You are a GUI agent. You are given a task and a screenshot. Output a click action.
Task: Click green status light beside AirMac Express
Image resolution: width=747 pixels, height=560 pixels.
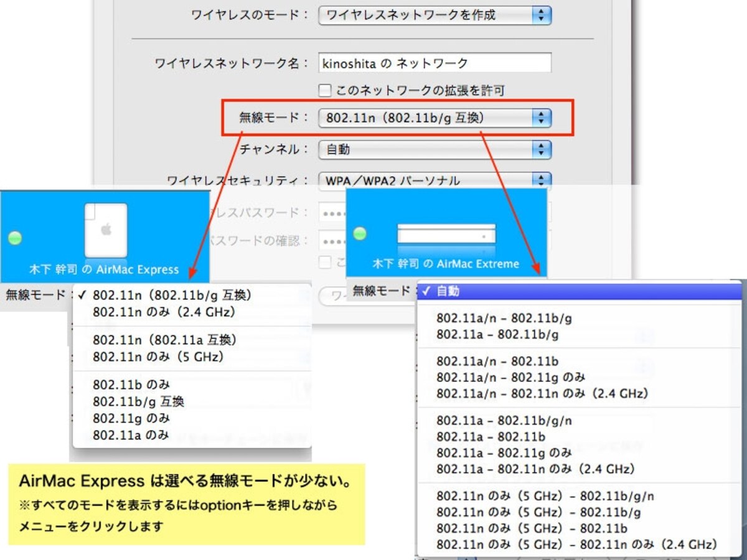(x=14, y=237)
